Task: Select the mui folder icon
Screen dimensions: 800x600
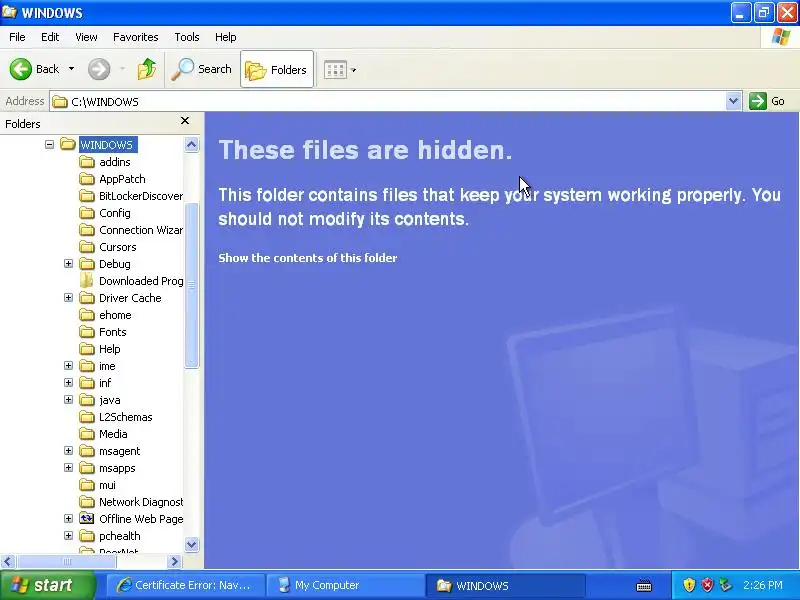Action: tap(87, 485)
